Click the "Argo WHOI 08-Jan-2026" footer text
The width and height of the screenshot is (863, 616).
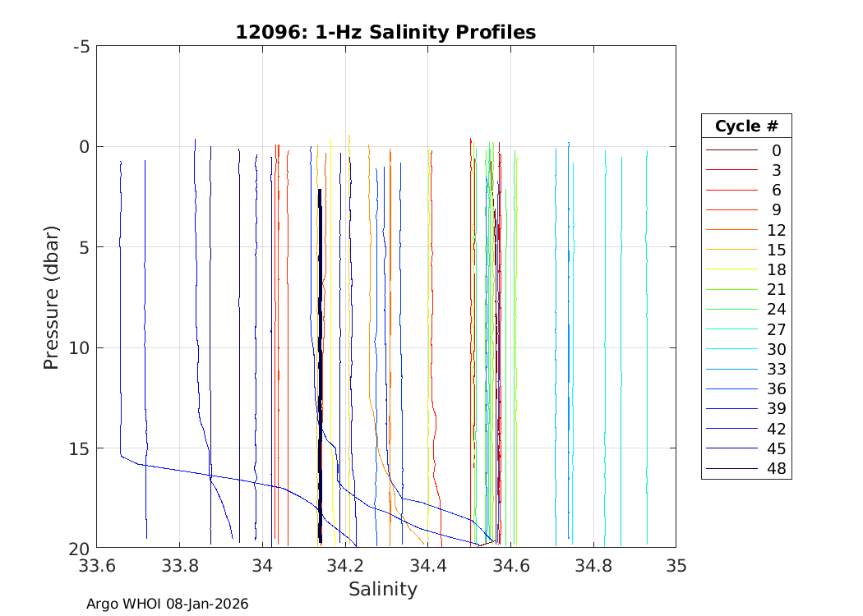[168, 604]
